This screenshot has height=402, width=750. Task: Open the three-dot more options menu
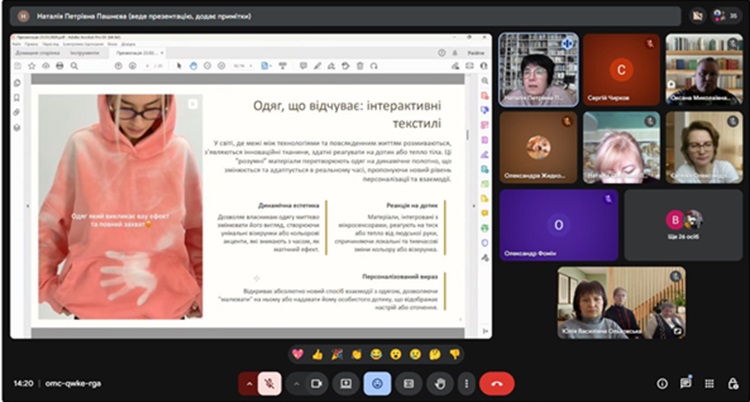[465, 383]
